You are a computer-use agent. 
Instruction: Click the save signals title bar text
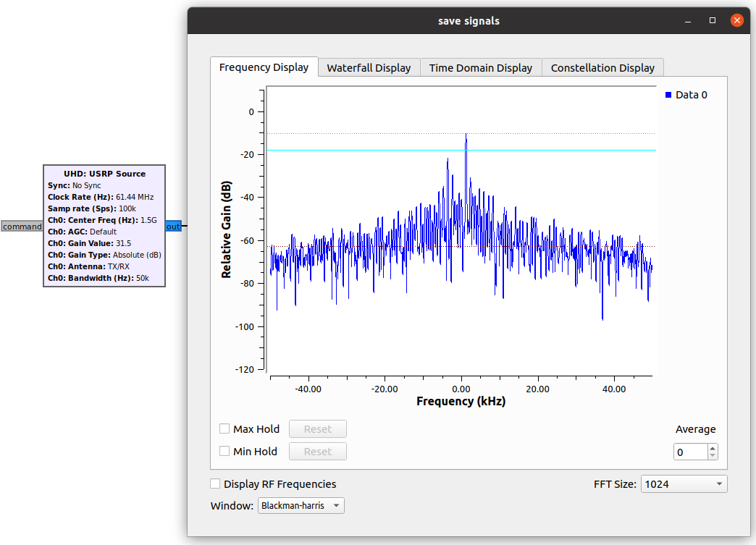tap(469, 21)
